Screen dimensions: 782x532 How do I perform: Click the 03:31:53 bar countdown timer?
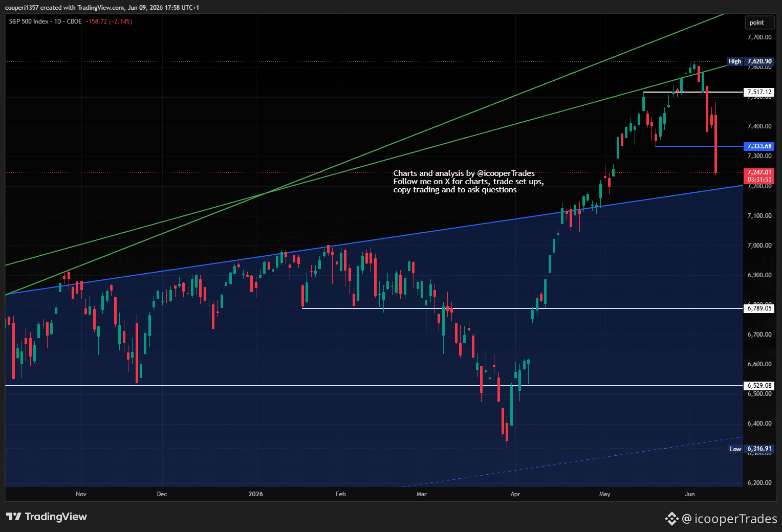[759, 180]
